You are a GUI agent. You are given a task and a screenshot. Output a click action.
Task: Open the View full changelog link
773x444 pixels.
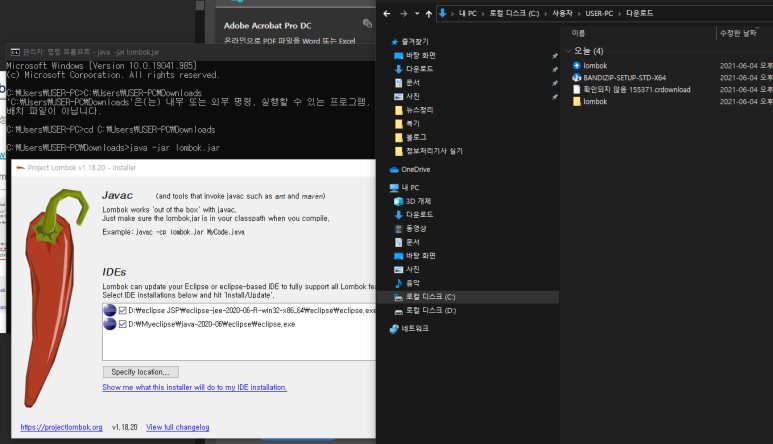177,427
